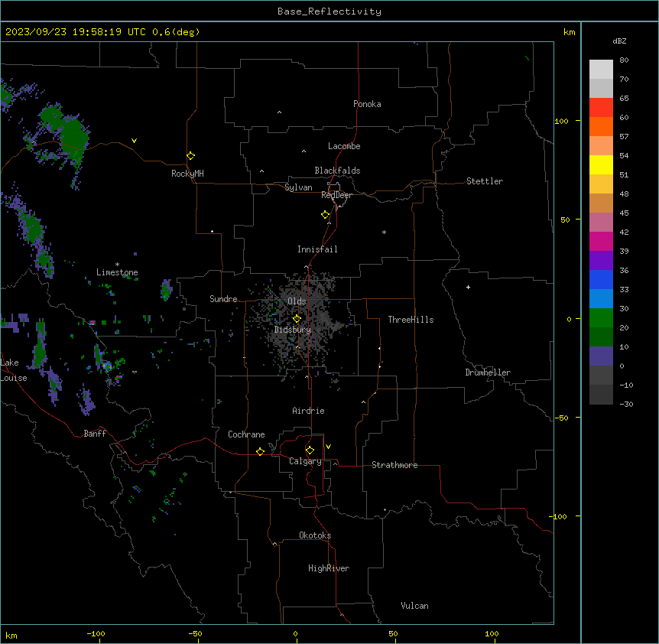Click the 50 tick on the right axis
659x644 pixels.
565,220
